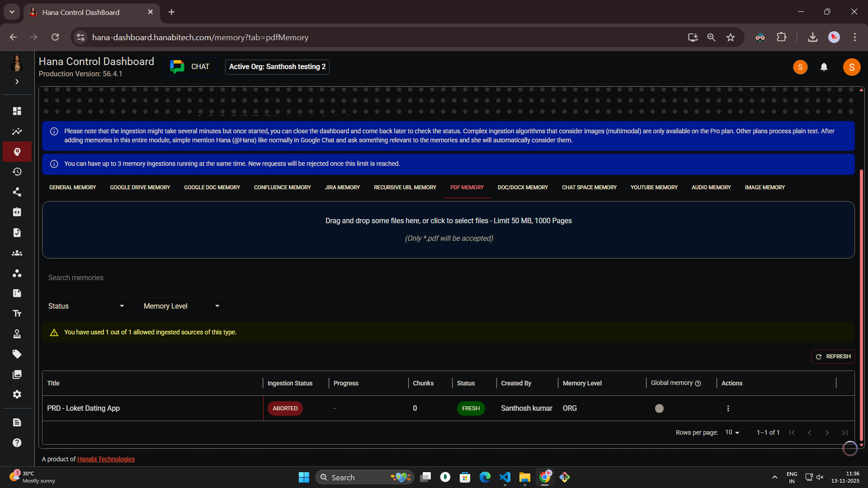Screen dimensions: 868x488
Task: Open the Hanabi Technologies link
Action: coord(106,459)
